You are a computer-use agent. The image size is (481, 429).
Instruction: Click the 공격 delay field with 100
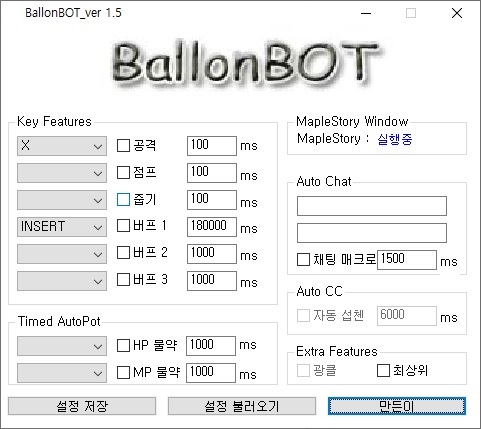point(212,146)
